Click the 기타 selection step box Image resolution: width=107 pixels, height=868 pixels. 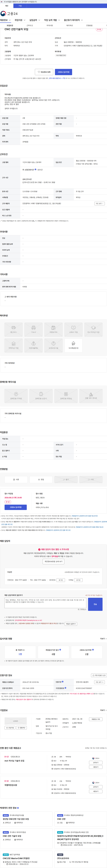click(91, 480)
